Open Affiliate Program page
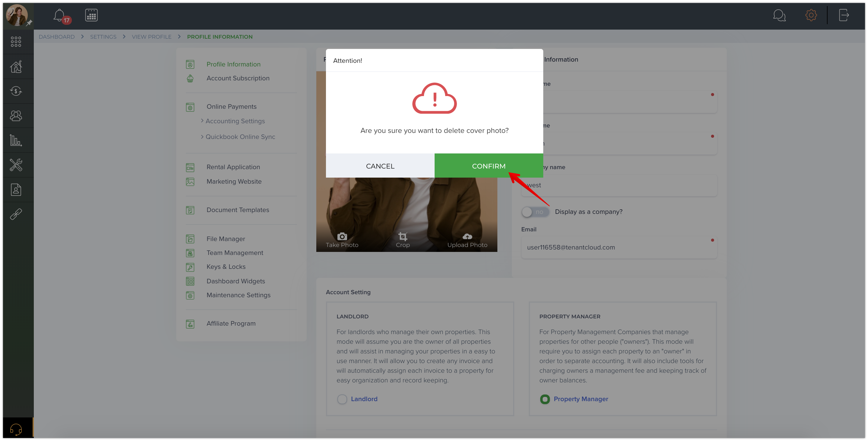The width and height of the screenshot is (868, 441). coord(231,324)
